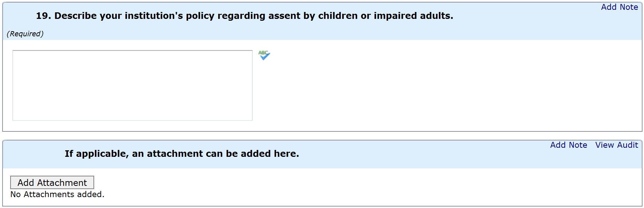
Task: Focus the assent policy description text box
Action: click(x=132, y=85)
